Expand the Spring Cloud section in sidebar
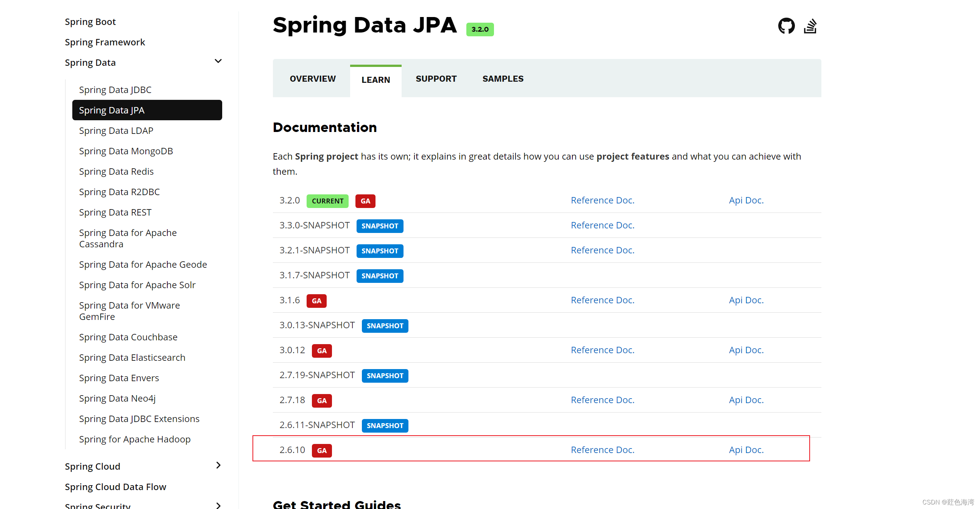 point(218,466)
